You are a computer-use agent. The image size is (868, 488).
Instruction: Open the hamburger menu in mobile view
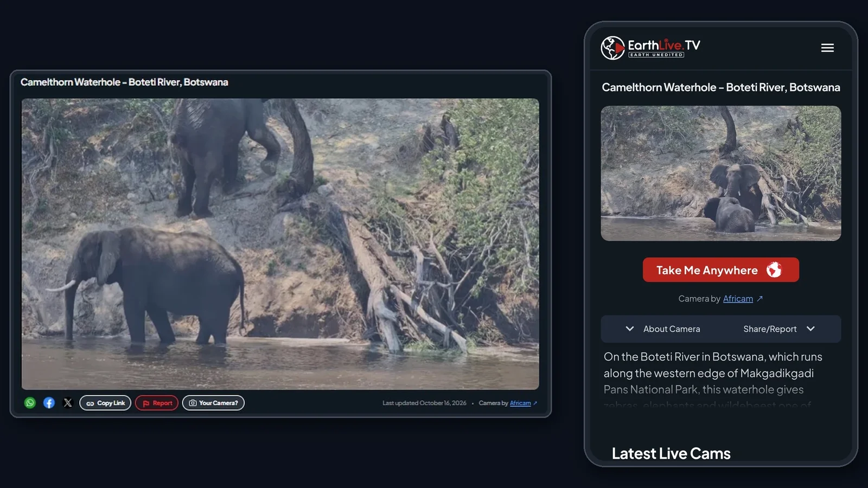click(827, 48)
